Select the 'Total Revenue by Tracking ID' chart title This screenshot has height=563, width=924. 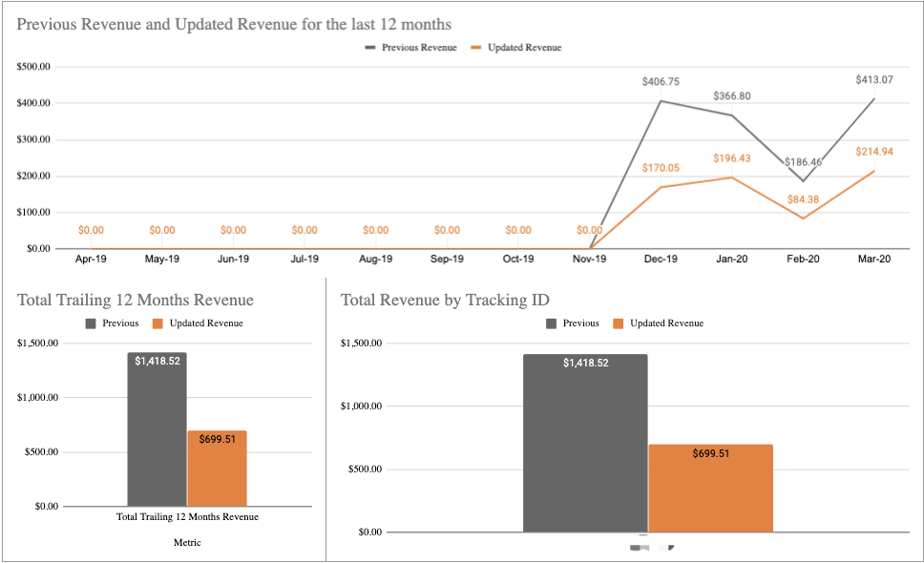445,300
